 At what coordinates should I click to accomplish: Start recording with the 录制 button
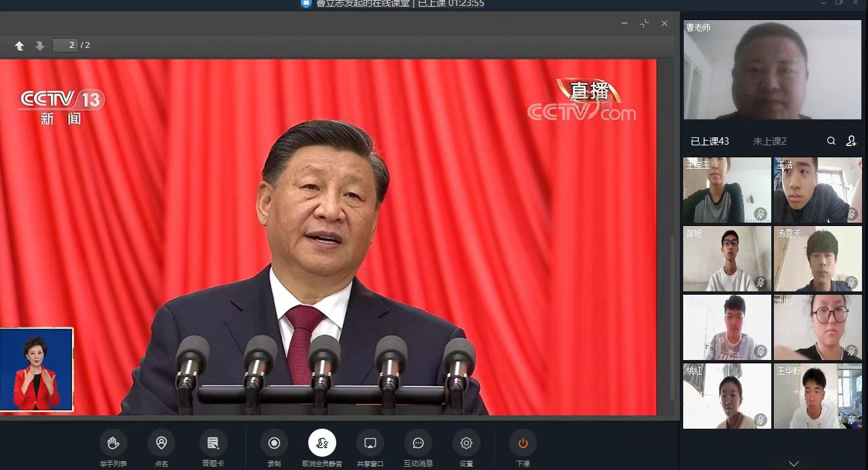pyautogui.click(x=274, y=443)
